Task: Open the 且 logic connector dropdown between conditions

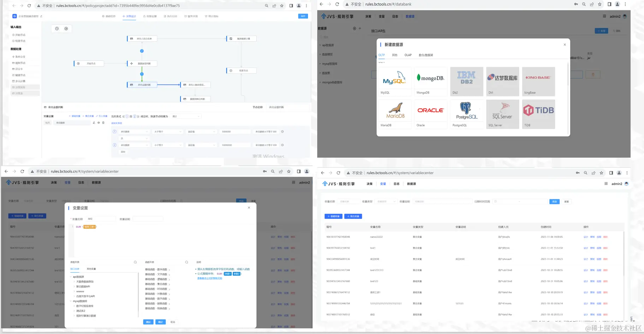Action: click(134, 138)
